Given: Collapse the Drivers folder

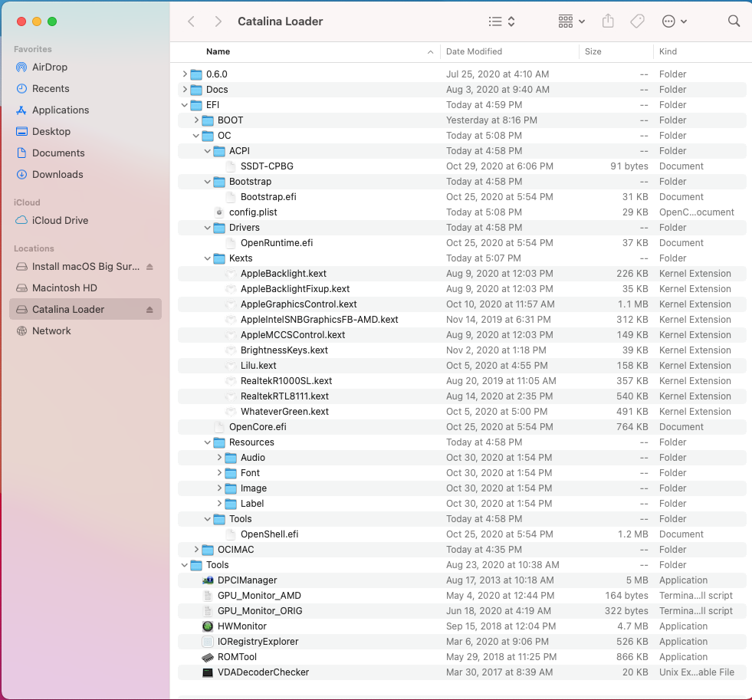Looking at the screenshot, I should pos(208,228).
